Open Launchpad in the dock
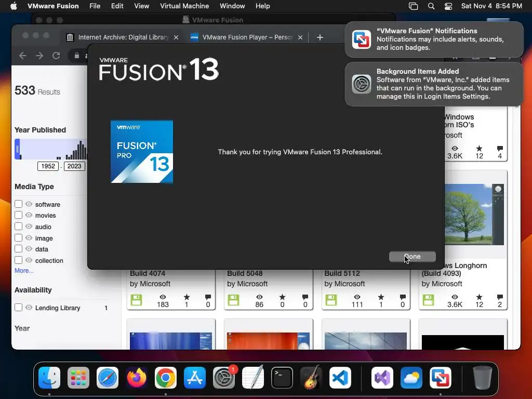 [x=78, y=377]
